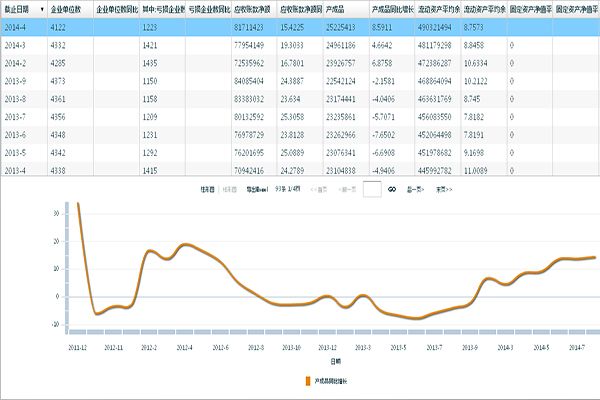Click the 2012-4 x-axis date label
The height and width of the screenshot is (400, 600).
(184, 348)
